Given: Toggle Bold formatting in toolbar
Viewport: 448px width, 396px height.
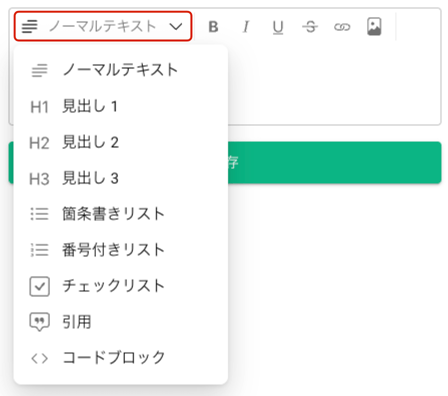Looking at the screenshot, I should (x=213, y=27).
